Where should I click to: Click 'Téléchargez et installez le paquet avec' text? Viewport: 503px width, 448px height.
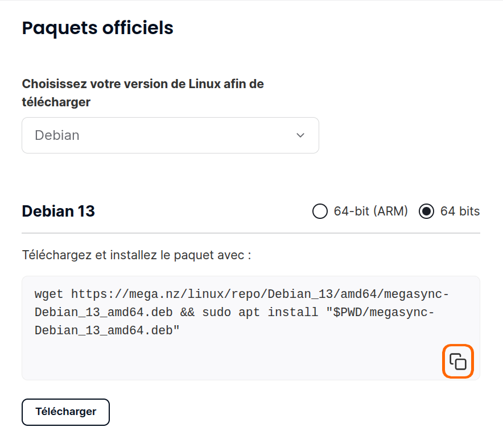pos(137,255)
